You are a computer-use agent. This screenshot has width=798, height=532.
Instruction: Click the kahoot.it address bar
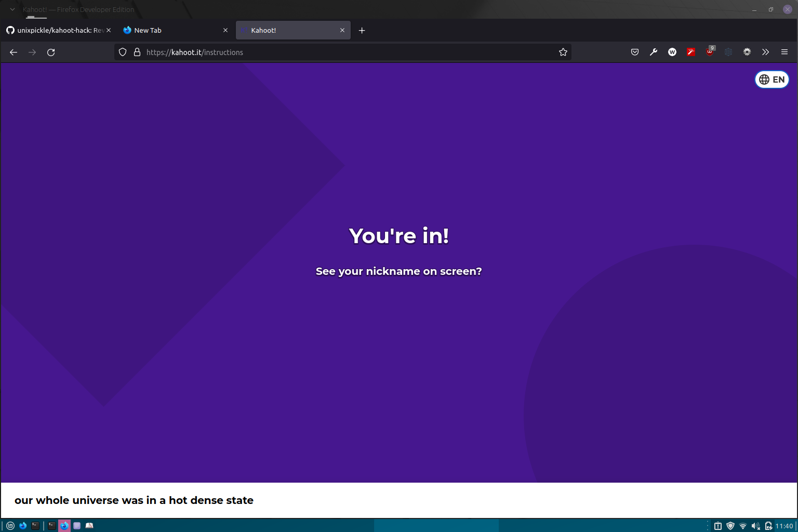coord(312,52)
